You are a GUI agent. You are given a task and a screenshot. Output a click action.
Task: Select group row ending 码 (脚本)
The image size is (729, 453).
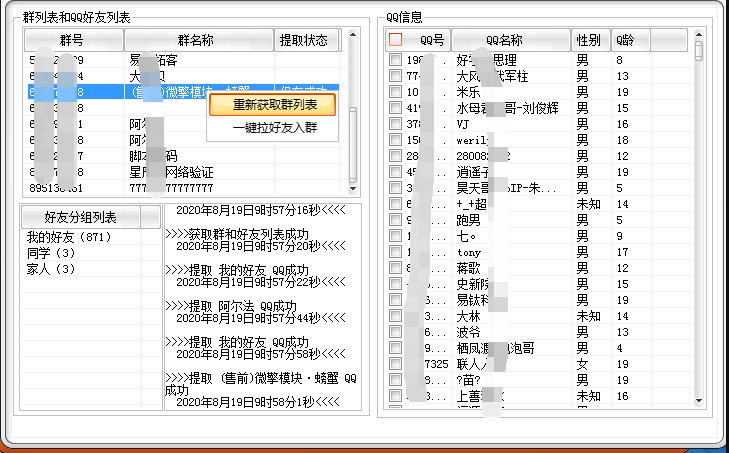[x=185, y=156]
